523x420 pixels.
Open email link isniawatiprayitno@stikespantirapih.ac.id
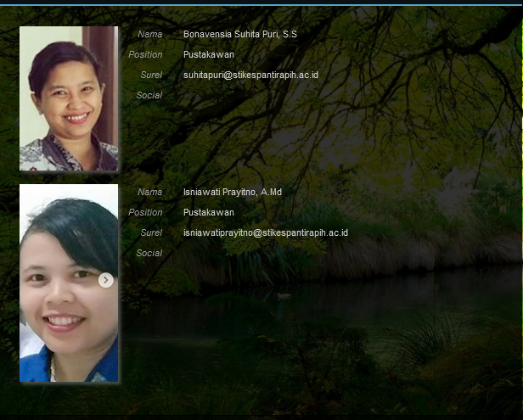265,233
